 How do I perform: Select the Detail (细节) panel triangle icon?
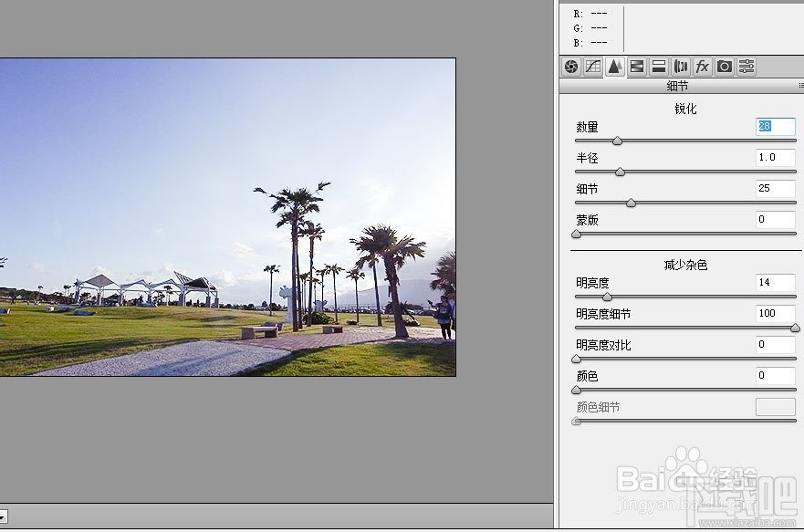point(616,66)
